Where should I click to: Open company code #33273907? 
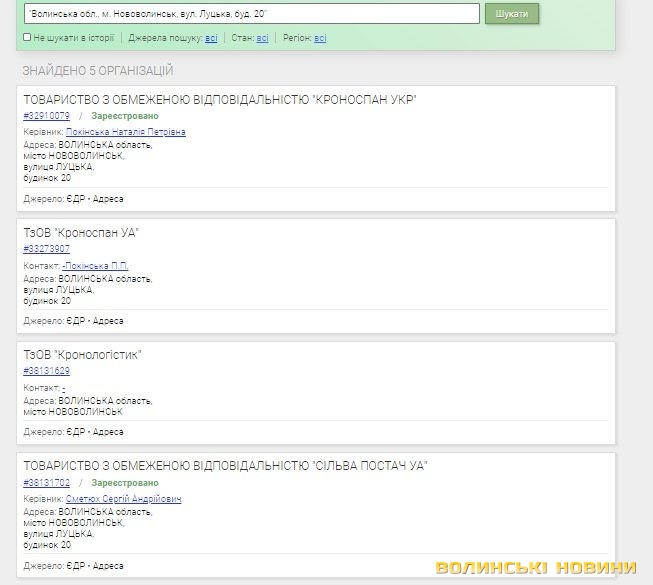click(46, 249)
